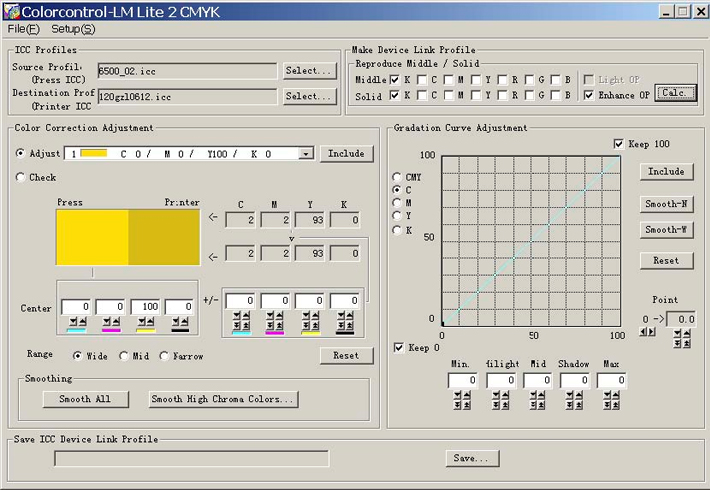The height and width of the screenshot is (490, 710).
Task: Open the Setup menu
Action: (x=73, y=29)
